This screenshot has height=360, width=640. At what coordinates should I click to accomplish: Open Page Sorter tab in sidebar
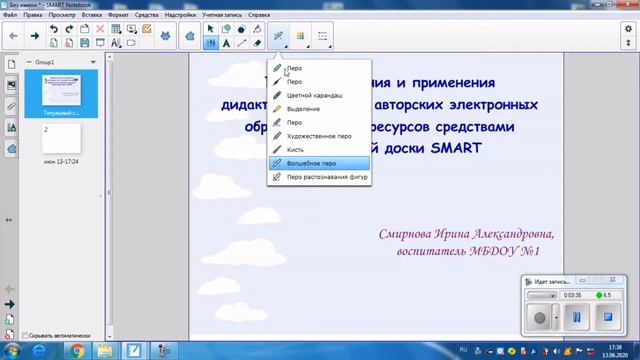click(x=11, y=64)
